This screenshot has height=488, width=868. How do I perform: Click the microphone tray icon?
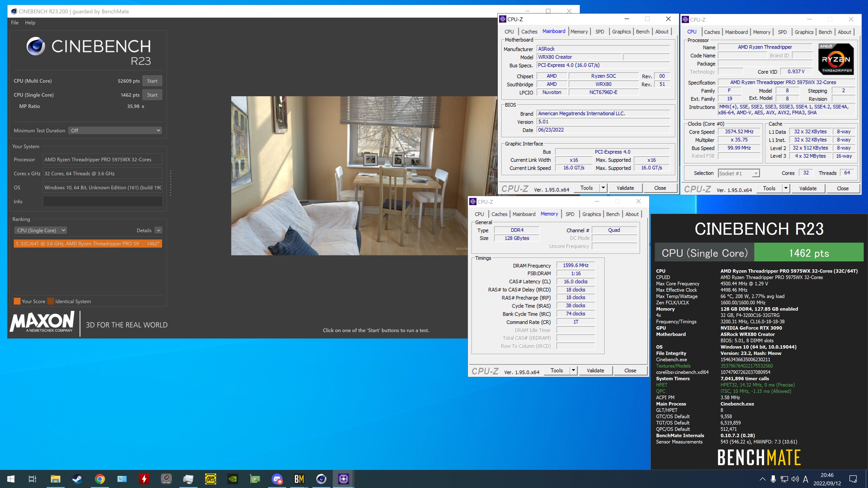(773, 479)
